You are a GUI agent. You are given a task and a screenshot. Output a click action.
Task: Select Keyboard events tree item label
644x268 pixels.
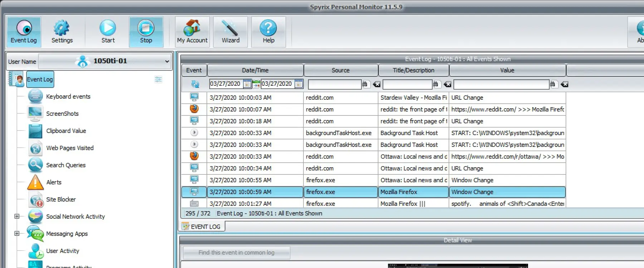[68, 96]
